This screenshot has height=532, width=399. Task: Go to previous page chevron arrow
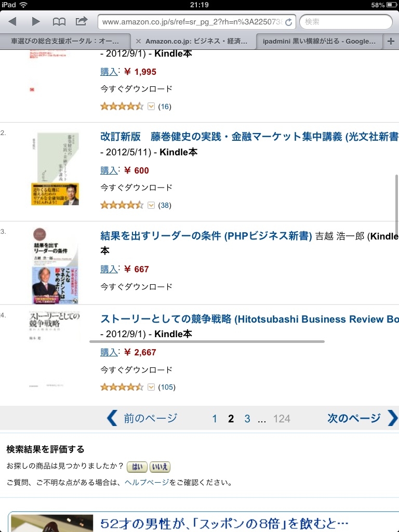pos(112,418)
